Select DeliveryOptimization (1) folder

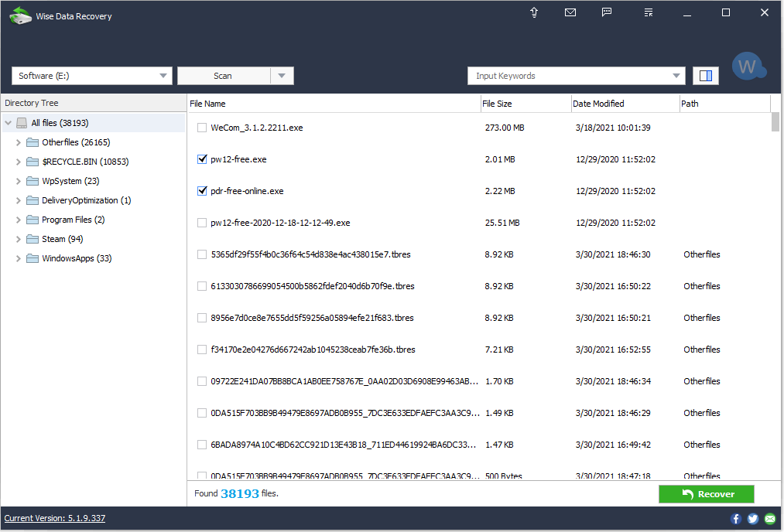click(87, 200)
